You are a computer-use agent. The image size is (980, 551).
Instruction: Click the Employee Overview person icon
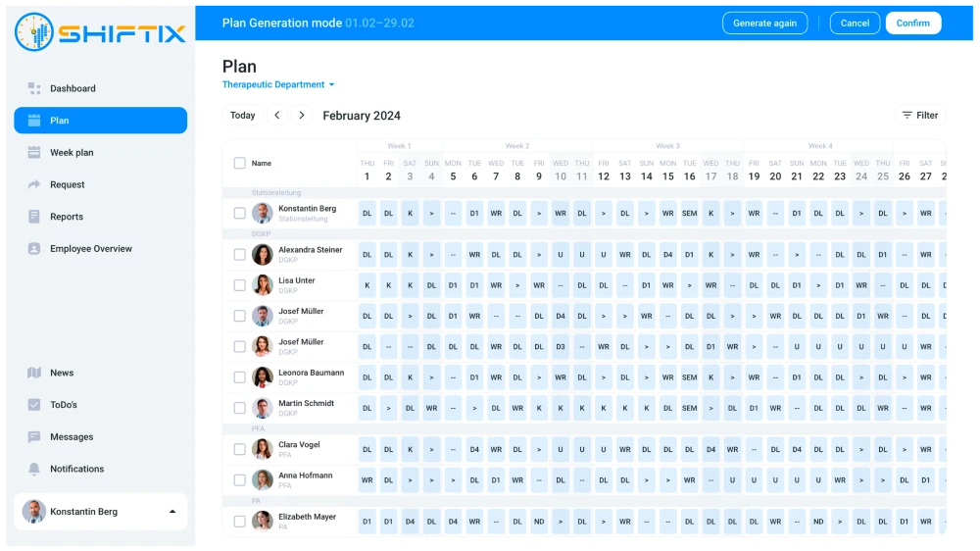pos(34,248)
